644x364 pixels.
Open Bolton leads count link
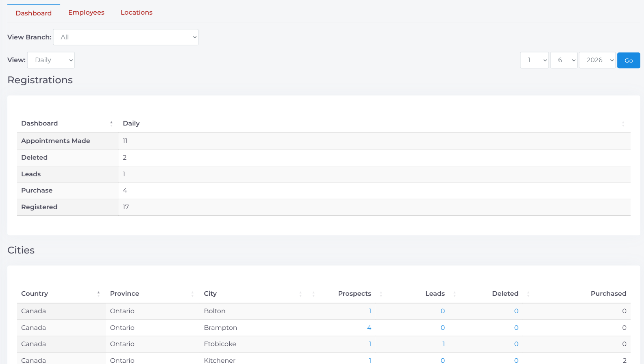point(443,311)
